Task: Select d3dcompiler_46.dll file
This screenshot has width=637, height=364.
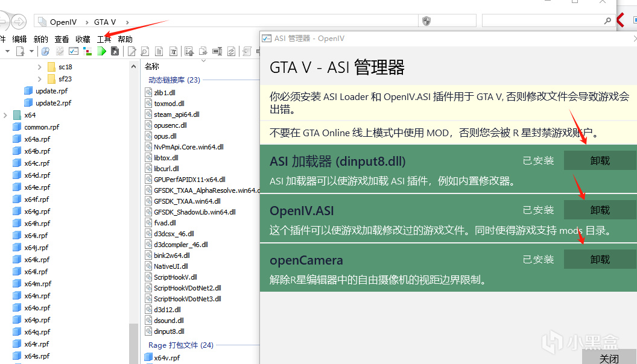Action: point(181,245)
